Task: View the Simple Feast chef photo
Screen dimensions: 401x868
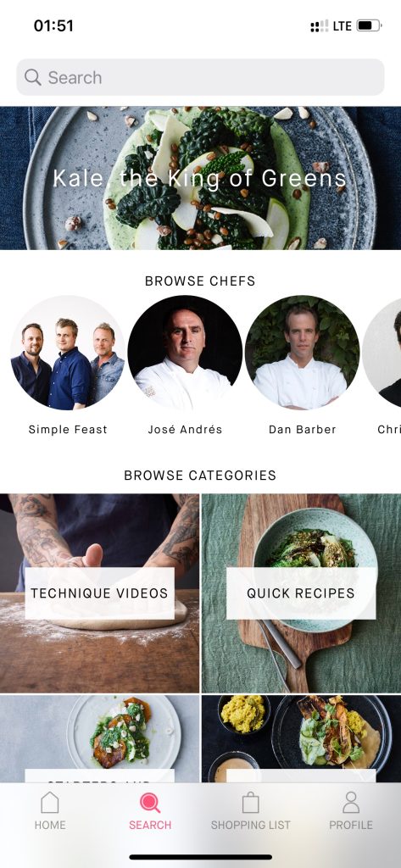Action: [68, 353]
